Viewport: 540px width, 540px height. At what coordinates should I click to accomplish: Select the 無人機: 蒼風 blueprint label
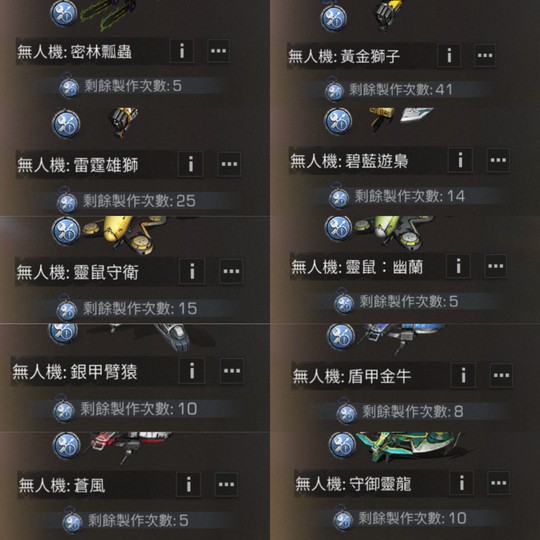62,485
